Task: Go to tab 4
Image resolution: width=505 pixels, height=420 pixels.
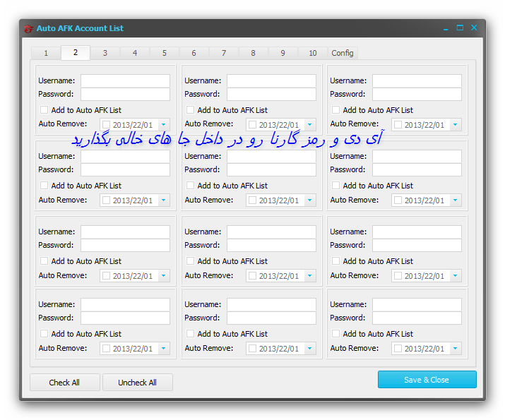Action: (x=135, y=53)
